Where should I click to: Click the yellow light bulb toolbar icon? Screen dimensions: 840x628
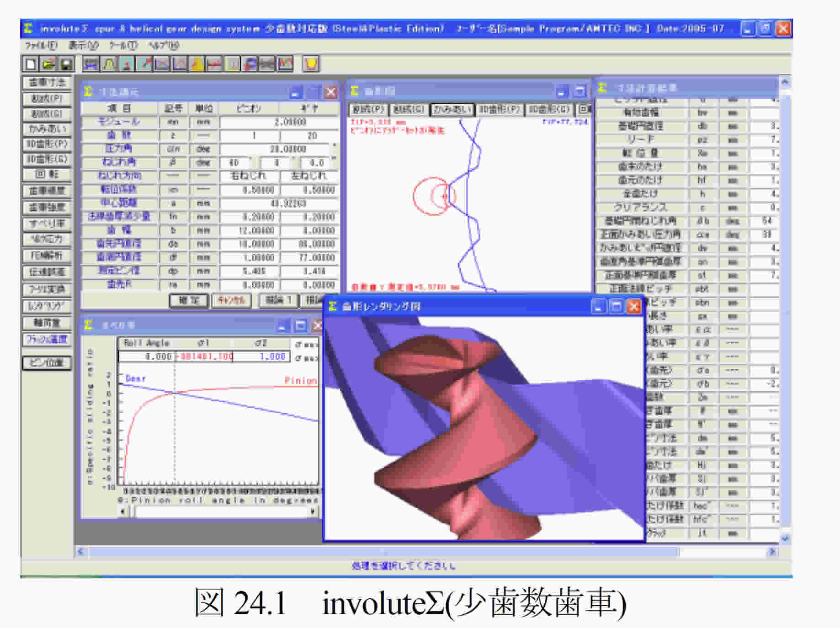(x=311, y=64)
